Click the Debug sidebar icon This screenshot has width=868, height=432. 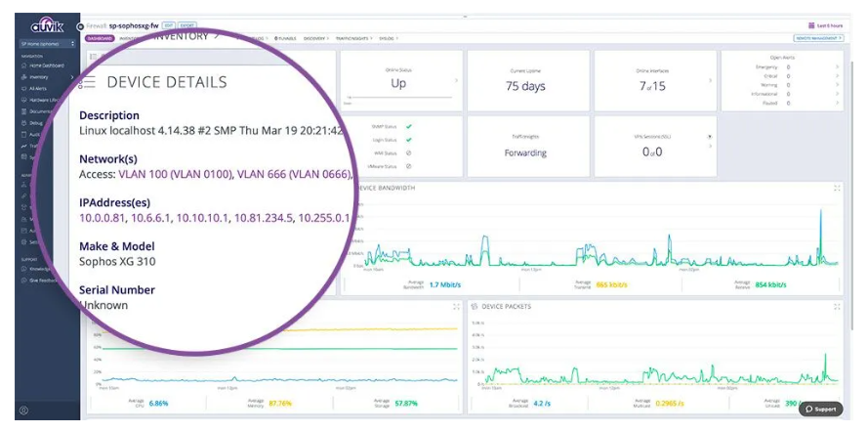pyautogui.click(x=23, y=123)
